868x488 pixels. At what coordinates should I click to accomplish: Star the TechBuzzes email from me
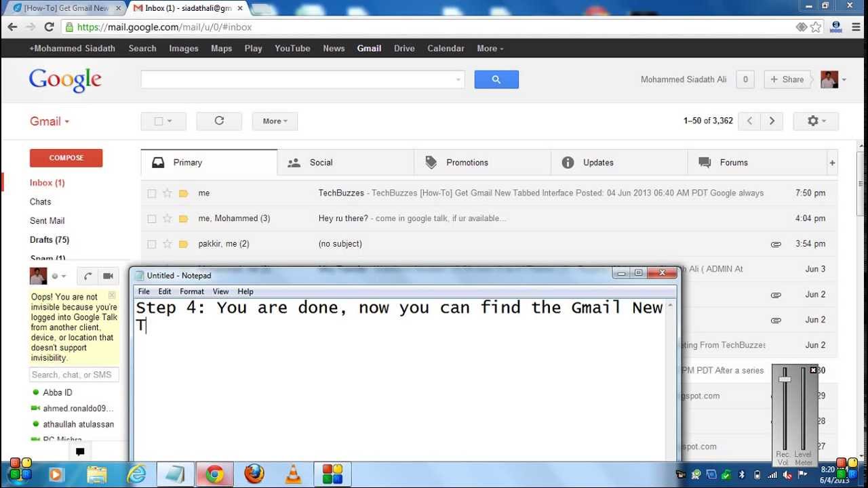(x=167, y=193)
